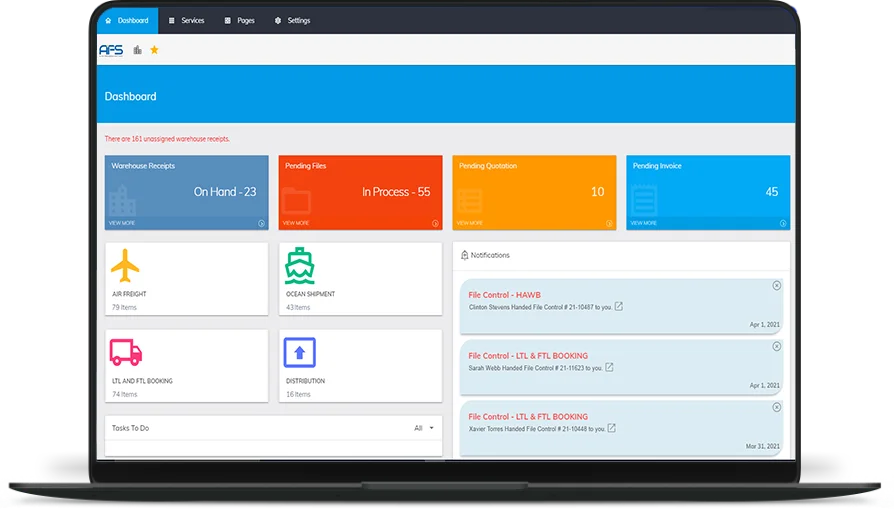Click the '43 Items' text under Ocean Shipment
Screen dimensions: 894x511
coord(298,307)
